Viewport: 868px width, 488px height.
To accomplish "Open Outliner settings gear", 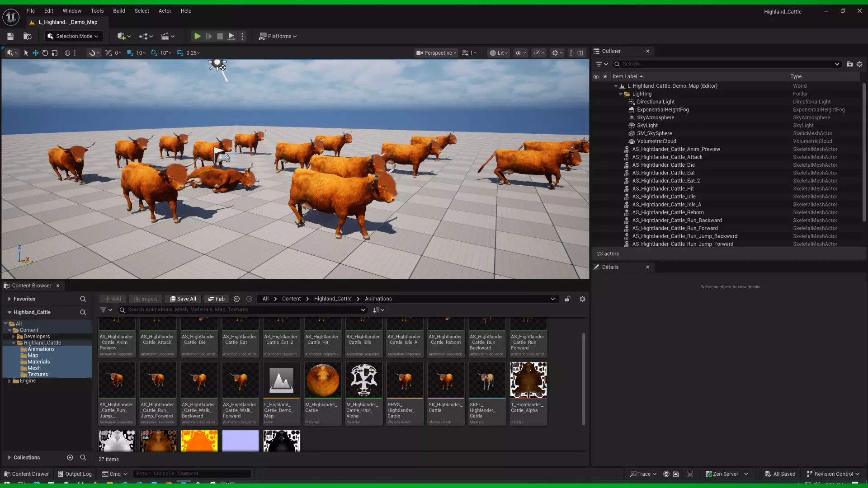I will point(859,64).
